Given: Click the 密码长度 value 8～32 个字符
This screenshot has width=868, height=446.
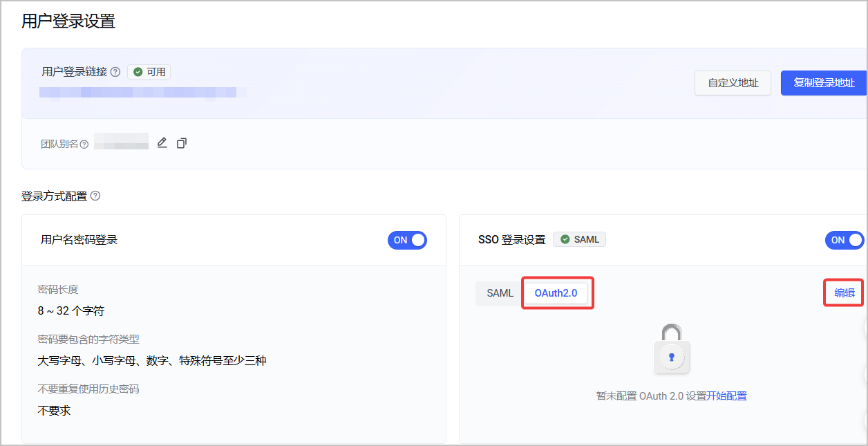Looking at the screenshot, I should [70, 310].
